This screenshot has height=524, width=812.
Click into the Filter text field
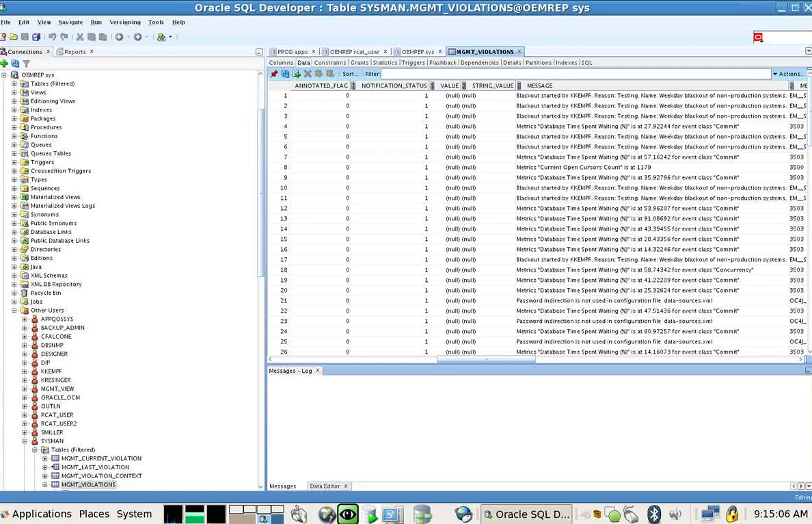tap(574, 74)
